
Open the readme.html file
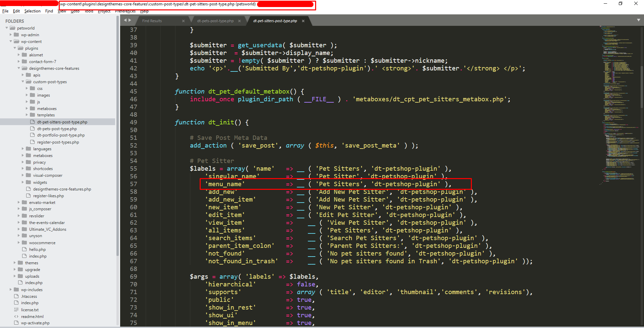(32, 317)
